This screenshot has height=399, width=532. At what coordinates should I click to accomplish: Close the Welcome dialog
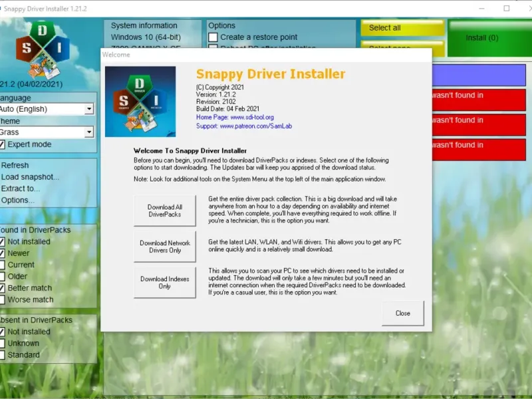(403, 313)
